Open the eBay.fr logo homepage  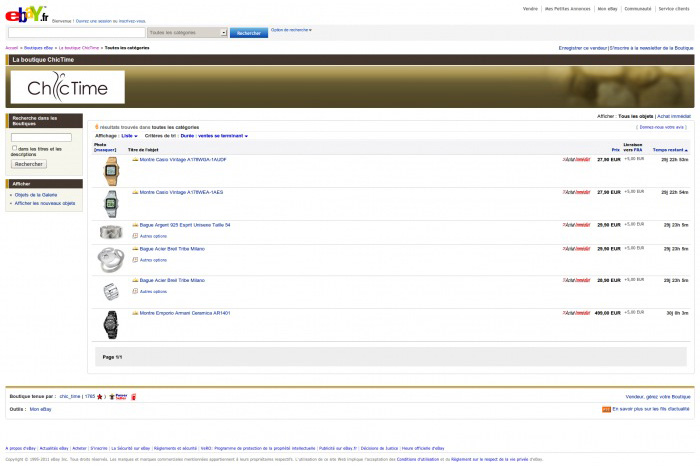26,14
